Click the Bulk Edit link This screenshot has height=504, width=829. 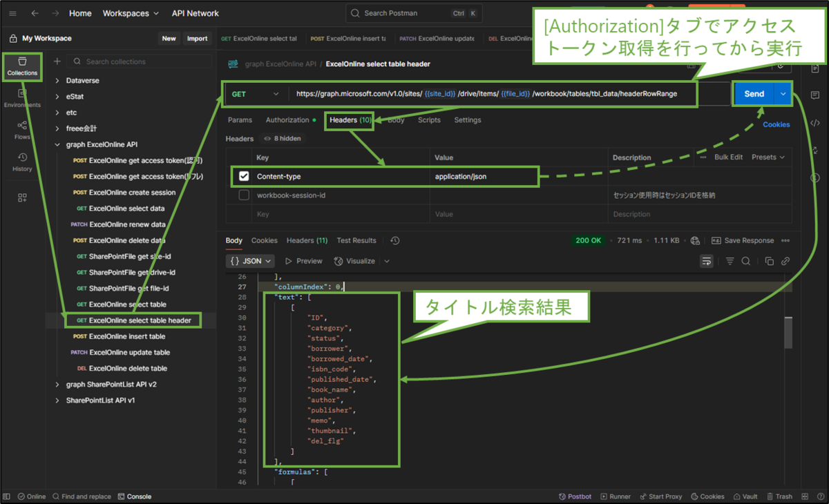click(x=728, y=157)
